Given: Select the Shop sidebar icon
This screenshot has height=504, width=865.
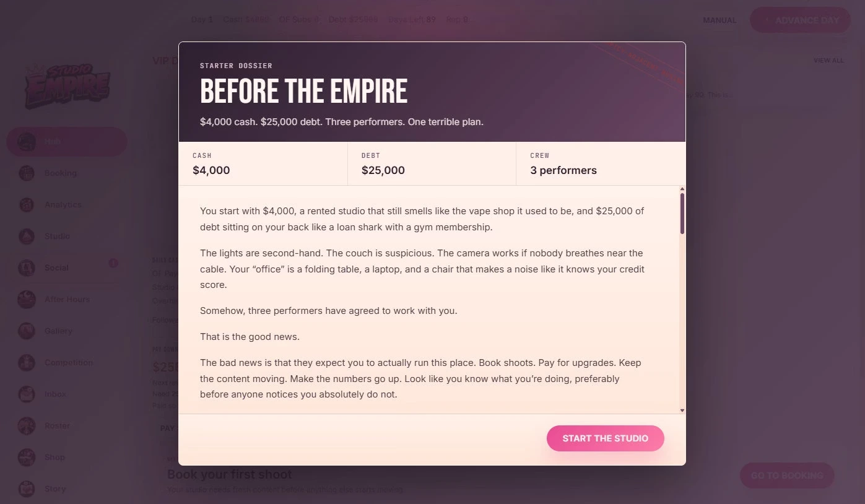Looking at the screenshot, I should (x=27, y=458).
